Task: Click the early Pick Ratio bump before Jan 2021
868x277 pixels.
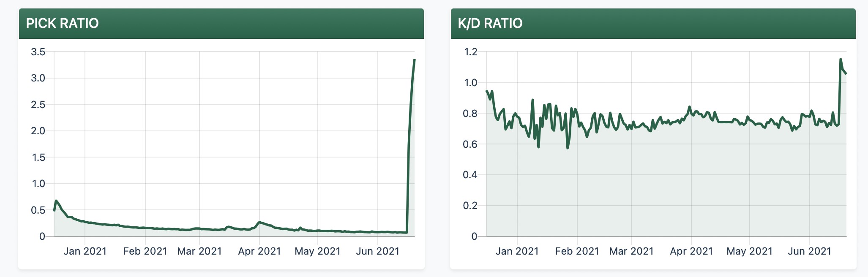Action: coord(56,201)
